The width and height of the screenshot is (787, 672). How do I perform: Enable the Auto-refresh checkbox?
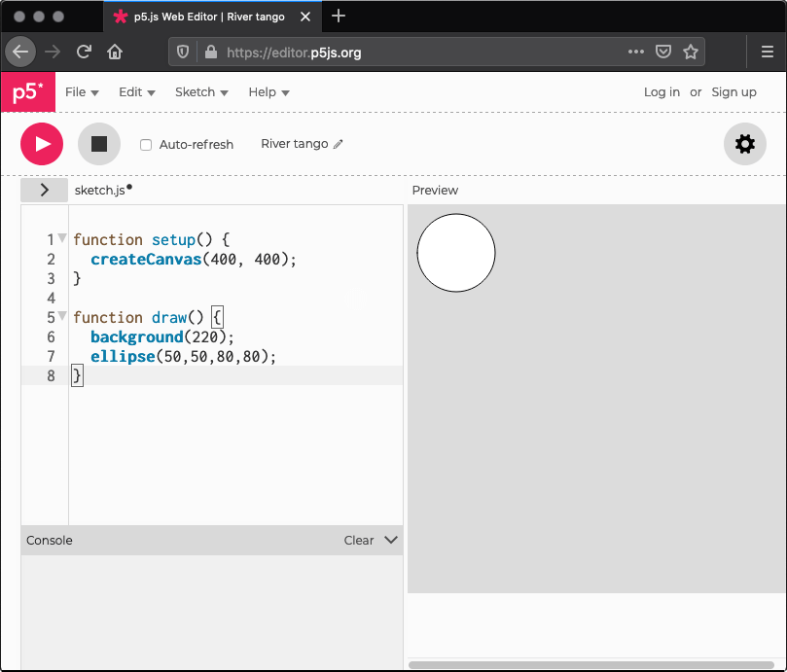pos(146,145)
